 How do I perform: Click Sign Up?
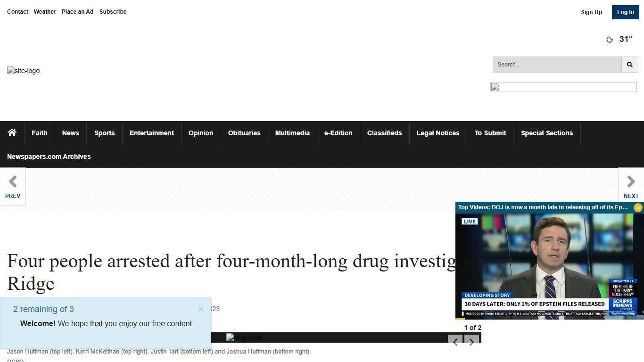pyautogui.click(x=591, y=13)
